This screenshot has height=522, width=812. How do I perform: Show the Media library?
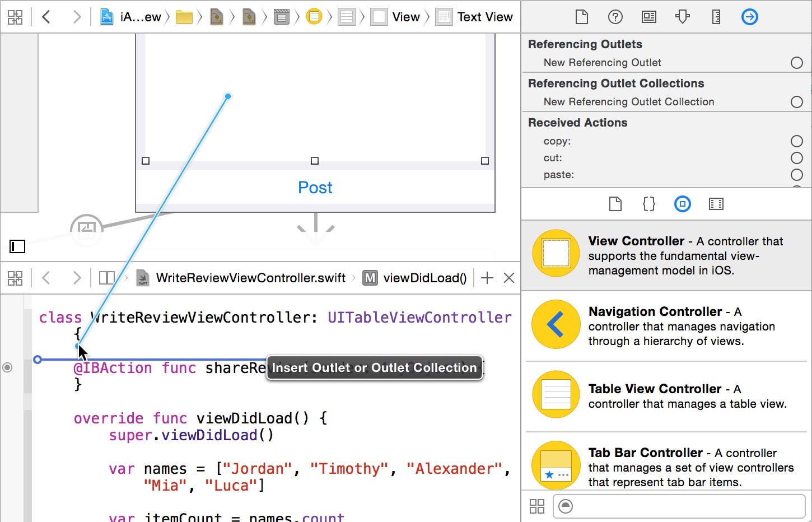point(716,204)
